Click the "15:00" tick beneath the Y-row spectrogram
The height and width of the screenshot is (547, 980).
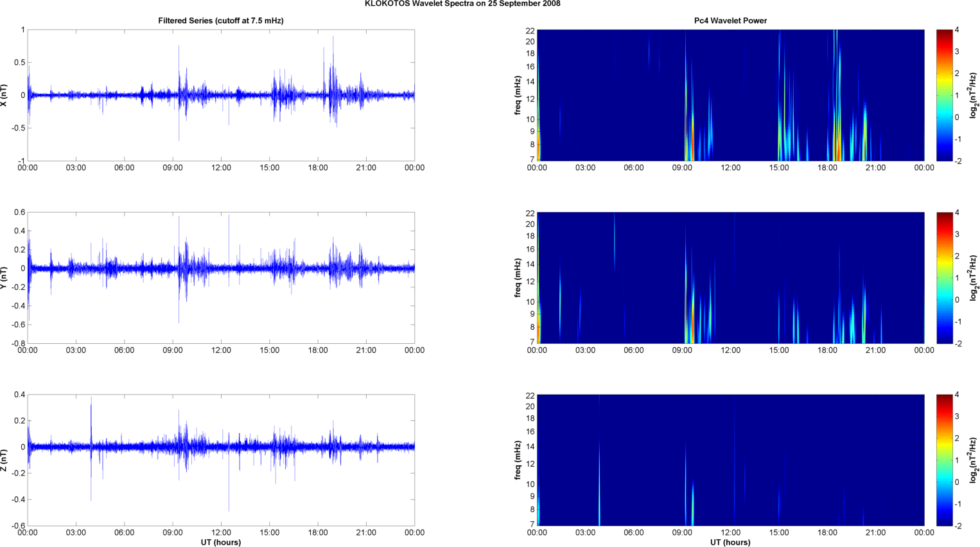[779, 350]
